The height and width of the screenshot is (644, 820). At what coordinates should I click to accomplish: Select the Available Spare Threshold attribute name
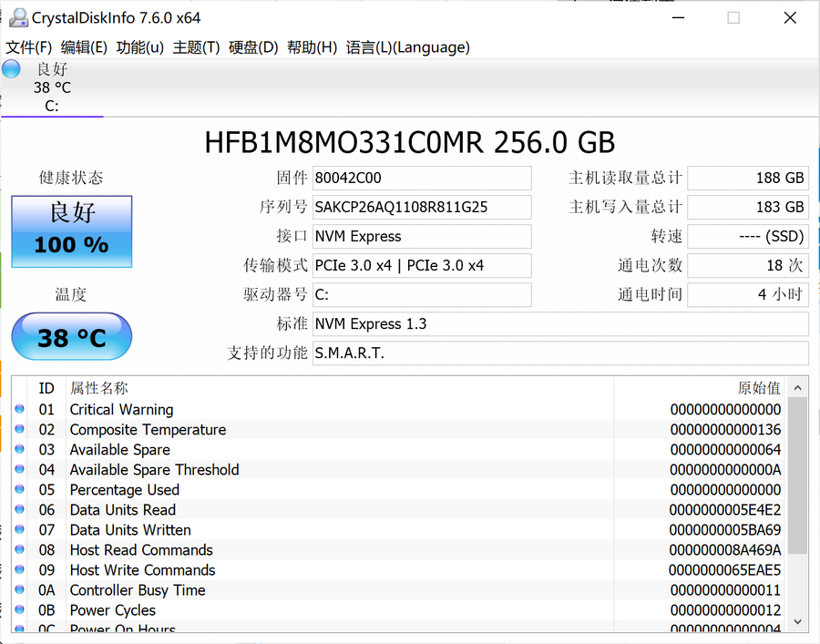click(154, 470)
